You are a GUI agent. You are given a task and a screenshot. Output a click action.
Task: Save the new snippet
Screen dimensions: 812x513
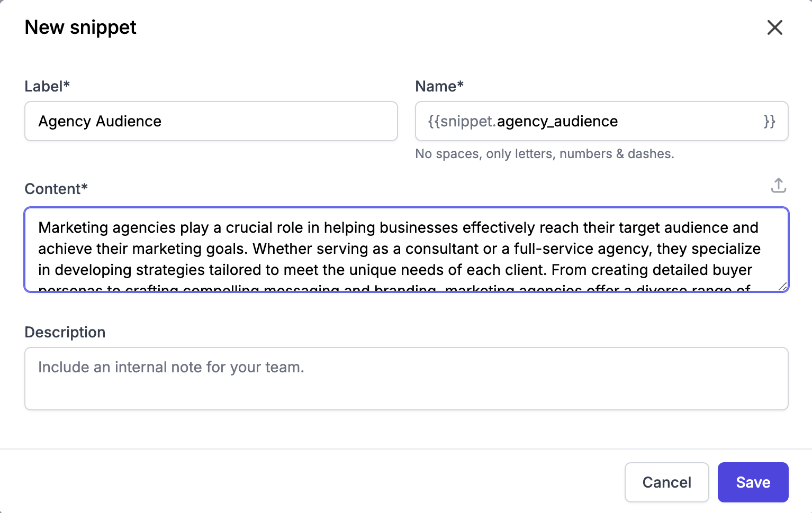(753, 482)
